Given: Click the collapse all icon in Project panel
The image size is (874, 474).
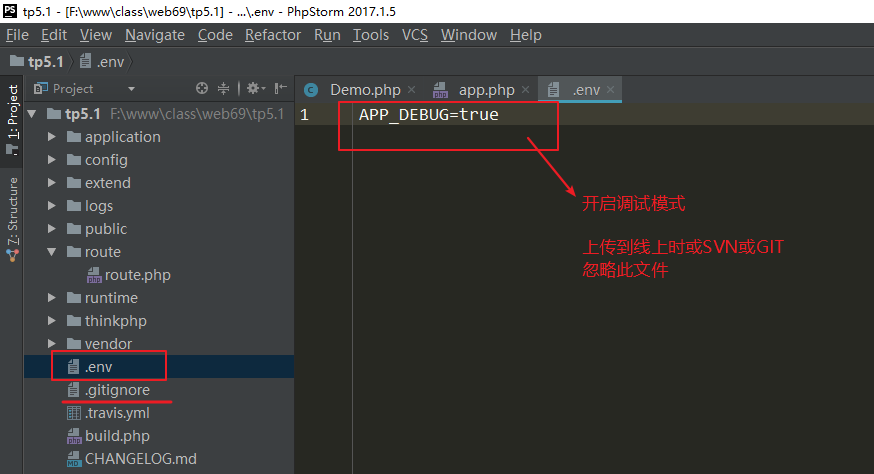Looking at the screenshot, I should tap(223, 88).
